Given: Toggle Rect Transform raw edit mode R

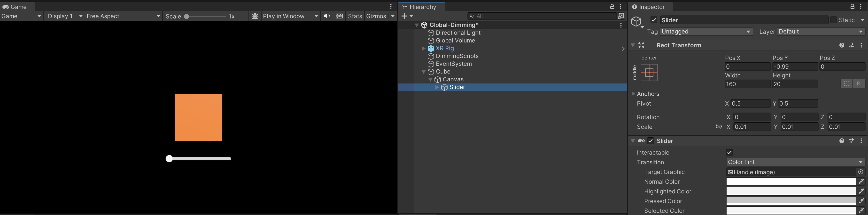Looking at the screenshot, I should click(x=859, y=84).
